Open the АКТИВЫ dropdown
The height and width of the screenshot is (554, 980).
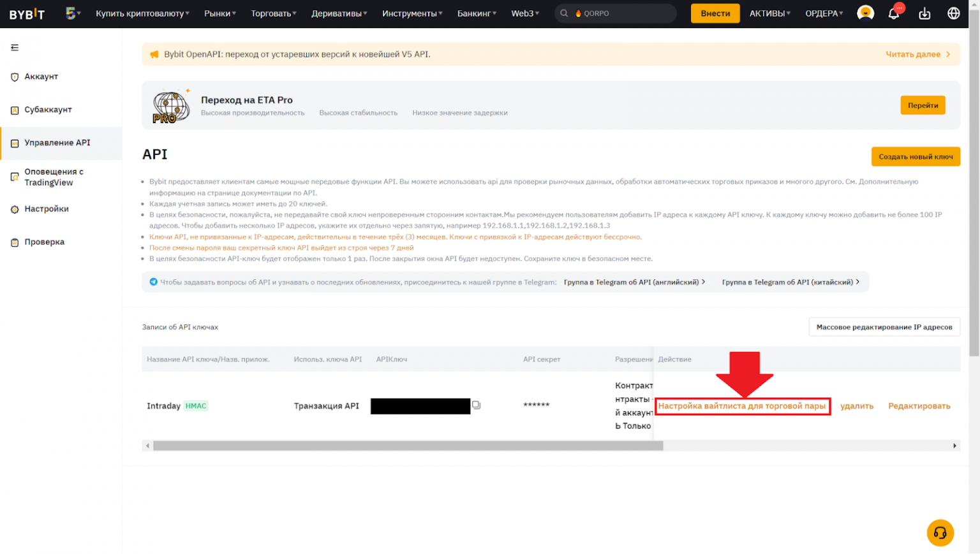pos(769,13)
